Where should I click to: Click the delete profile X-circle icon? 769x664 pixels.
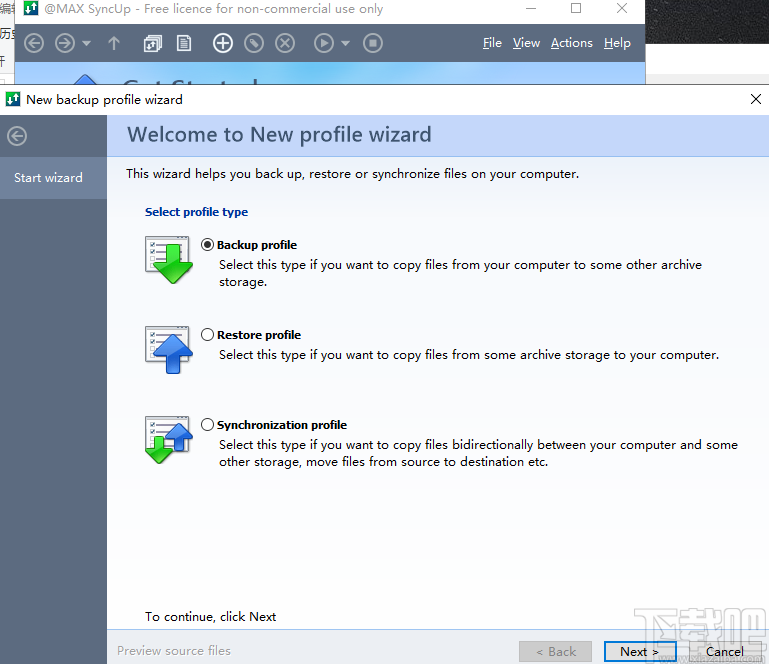(x=285, y=43)
